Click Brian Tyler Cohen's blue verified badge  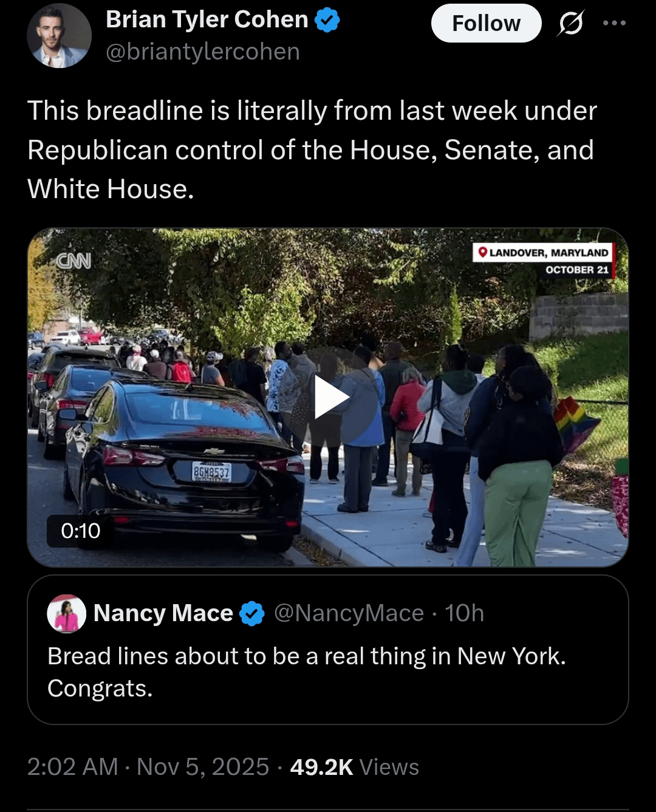click(327, 21)
